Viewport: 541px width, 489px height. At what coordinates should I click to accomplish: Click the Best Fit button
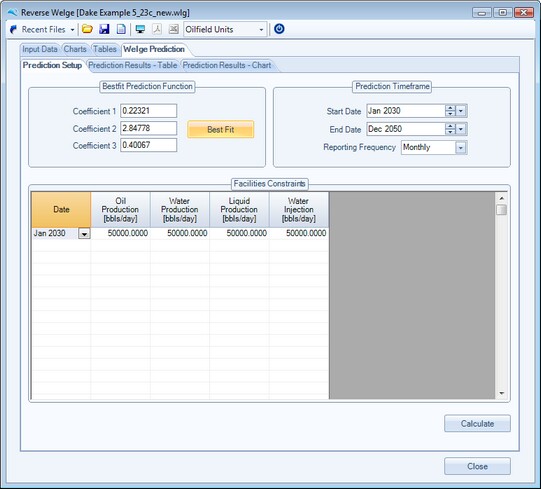coord(221,129)
